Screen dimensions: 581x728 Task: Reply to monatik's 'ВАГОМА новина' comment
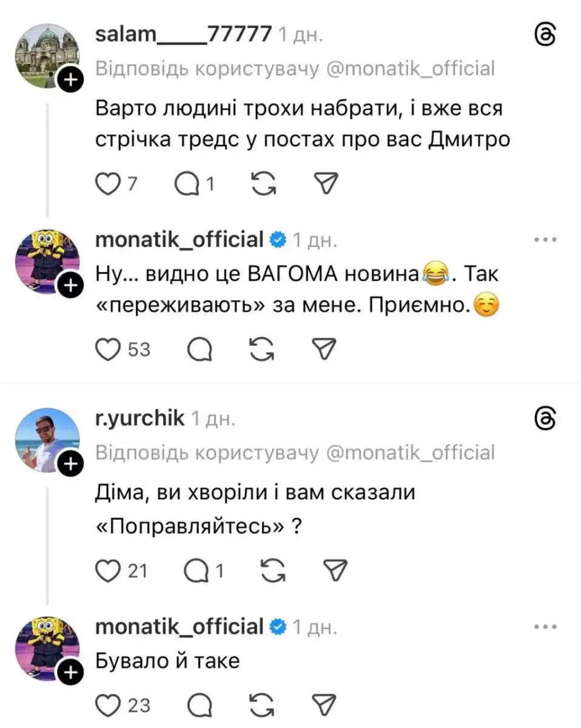(x=199, y=348)
